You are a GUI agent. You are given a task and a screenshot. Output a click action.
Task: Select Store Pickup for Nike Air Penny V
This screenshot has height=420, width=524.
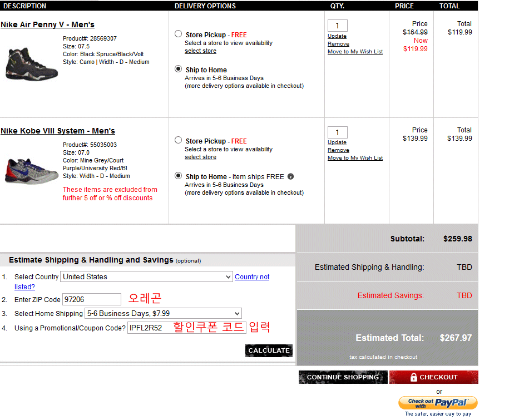tap(178, 34)
